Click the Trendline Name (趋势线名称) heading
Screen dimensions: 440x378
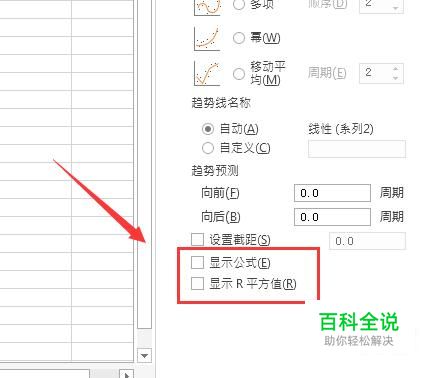(221, 103)
